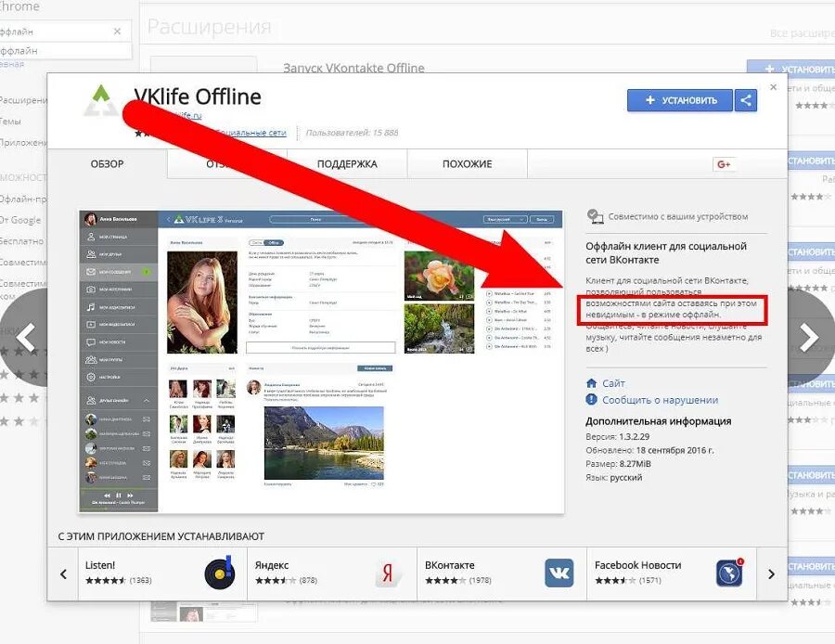Clear the search field with X icon
Viewport: 835px width, 644px height.
click(117, 32)
